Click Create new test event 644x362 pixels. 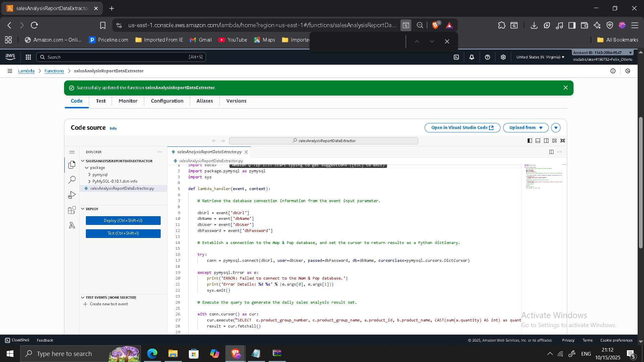tap(109, 304)
